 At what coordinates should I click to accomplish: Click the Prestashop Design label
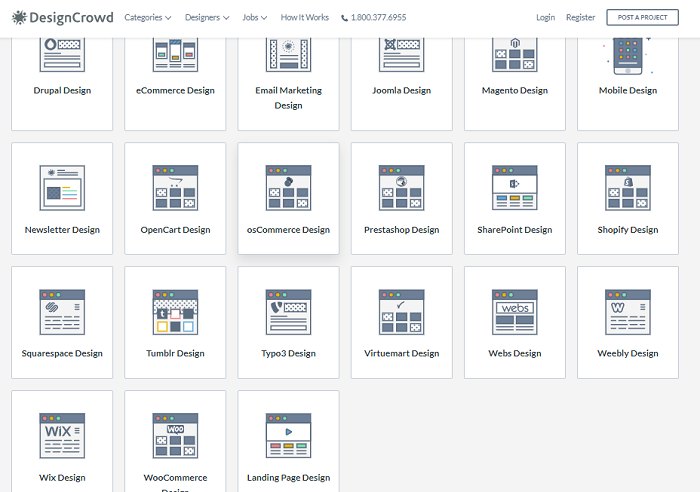coord(402,229)
